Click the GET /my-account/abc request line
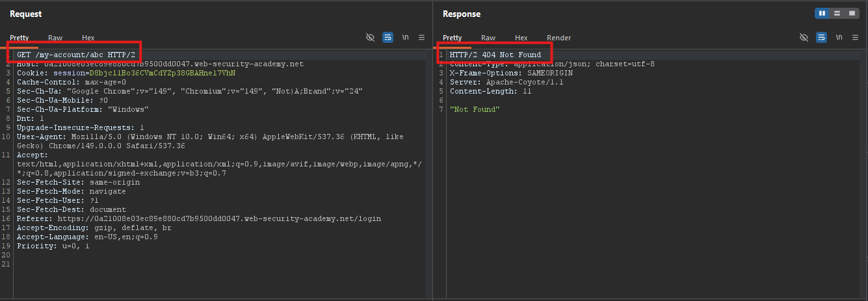Image resolution: width=868 pixels, height=301 pixels. (76, 55)
